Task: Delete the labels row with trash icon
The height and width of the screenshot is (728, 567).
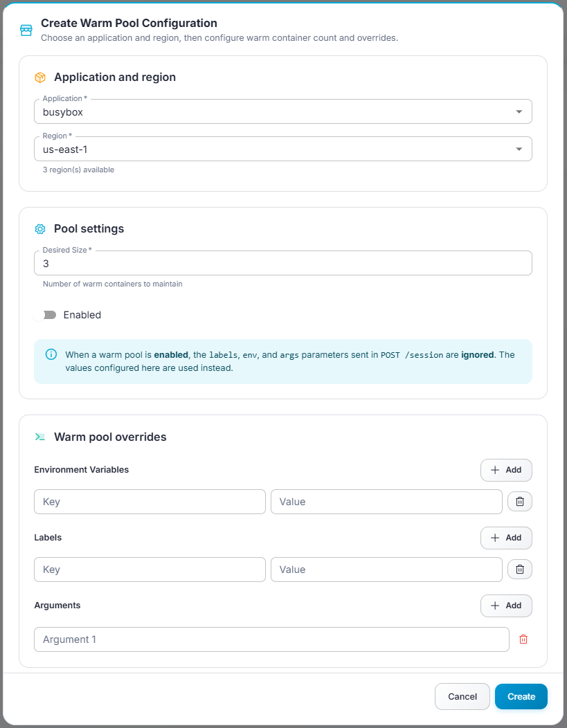Action: pyautogui.click(x=519, y=569)
